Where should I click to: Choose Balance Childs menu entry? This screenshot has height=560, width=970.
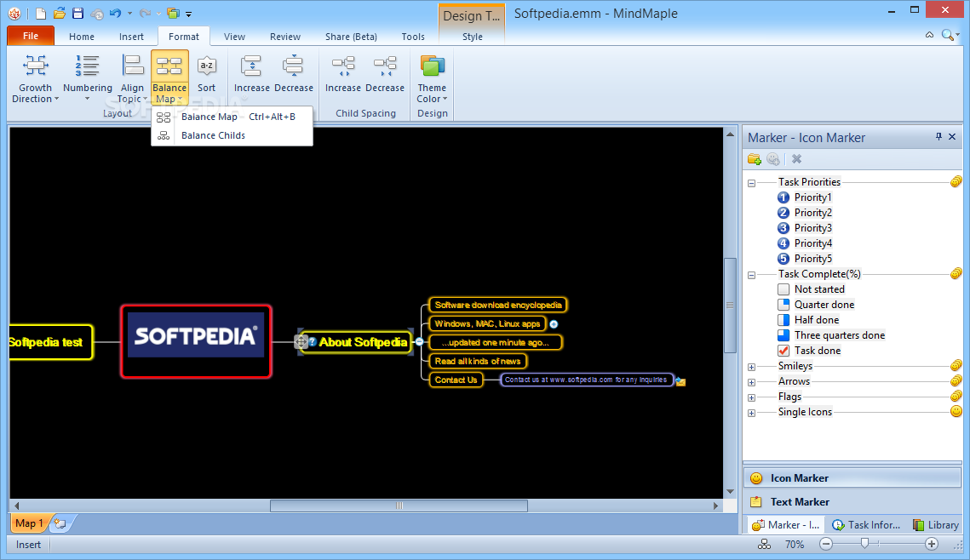click(x=232, y=135)
